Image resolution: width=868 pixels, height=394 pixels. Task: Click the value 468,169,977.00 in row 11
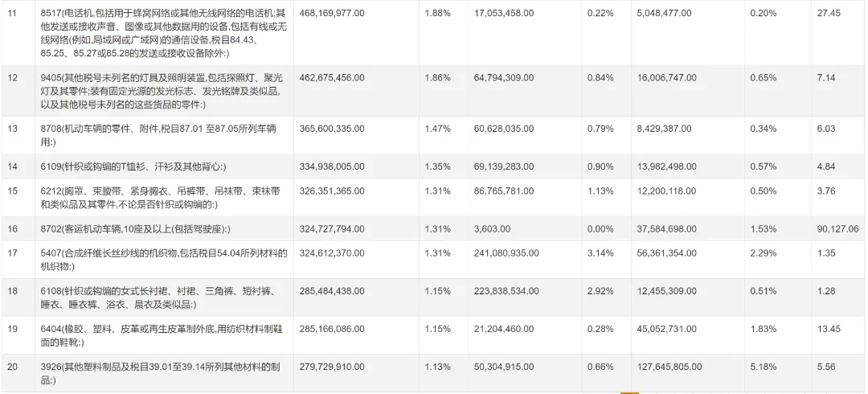332,13
